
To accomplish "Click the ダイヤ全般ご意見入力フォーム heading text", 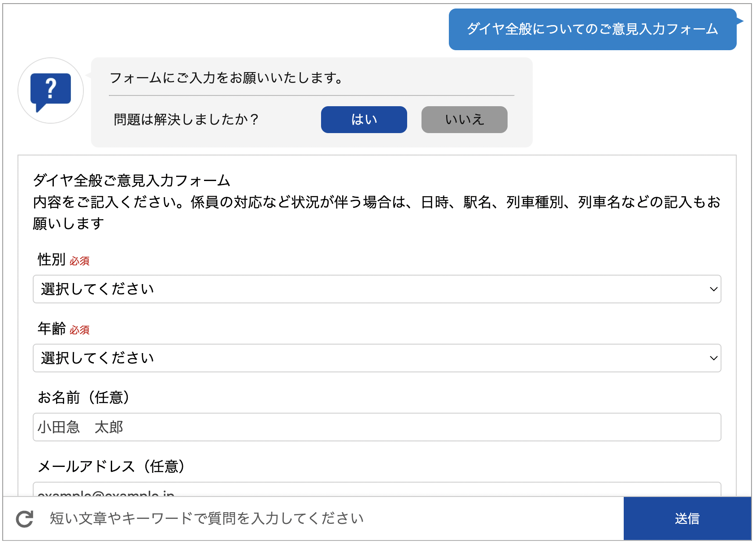I will [132, 181].
